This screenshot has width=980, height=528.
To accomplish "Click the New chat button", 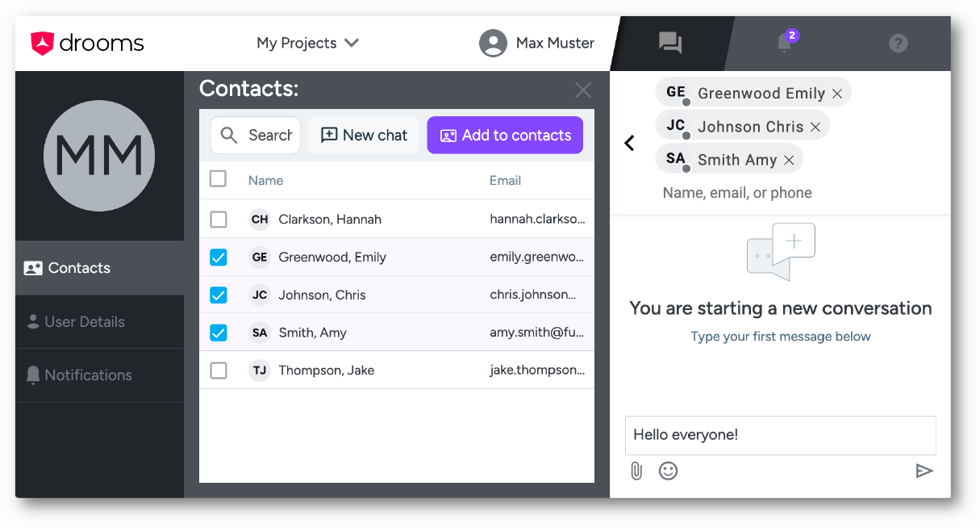I will (x=364, y=135).
